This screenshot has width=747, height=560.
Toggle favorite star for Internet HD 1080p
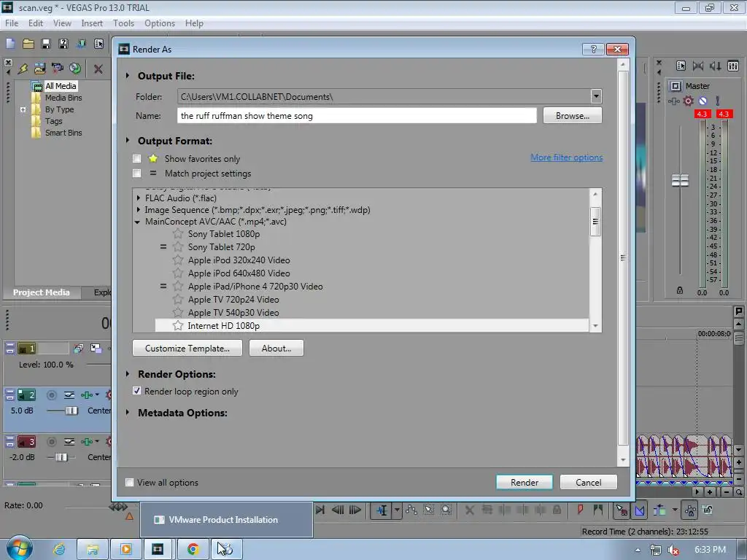pos(178,326)
